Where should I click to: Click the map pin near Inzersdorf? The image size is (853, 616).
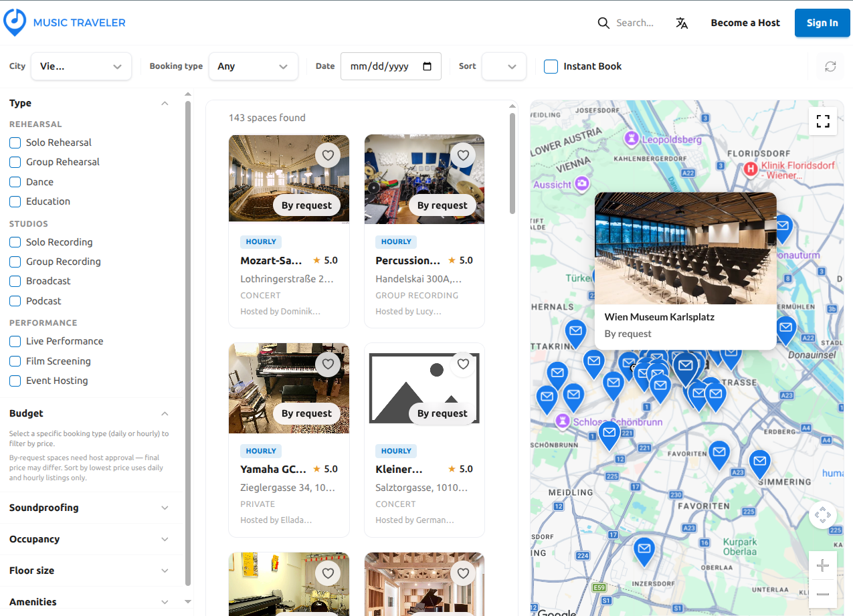(644, 550)
